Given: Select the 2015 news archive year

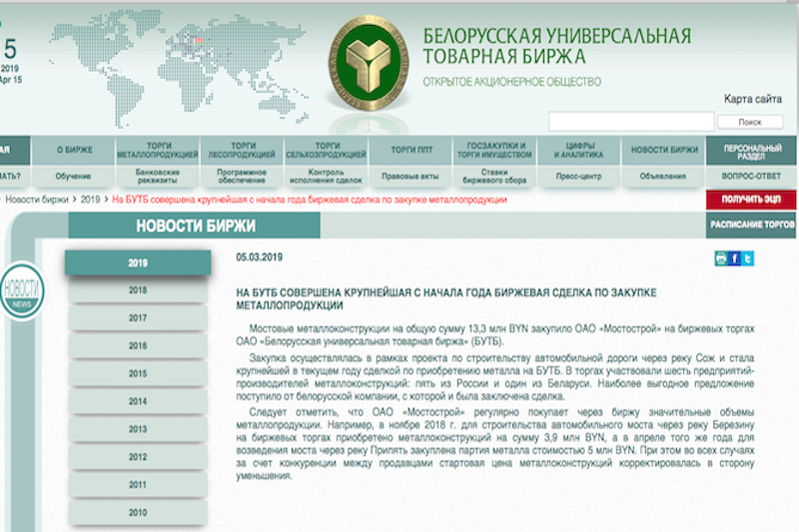Looking at the screenshot, I should click(138, 373).
